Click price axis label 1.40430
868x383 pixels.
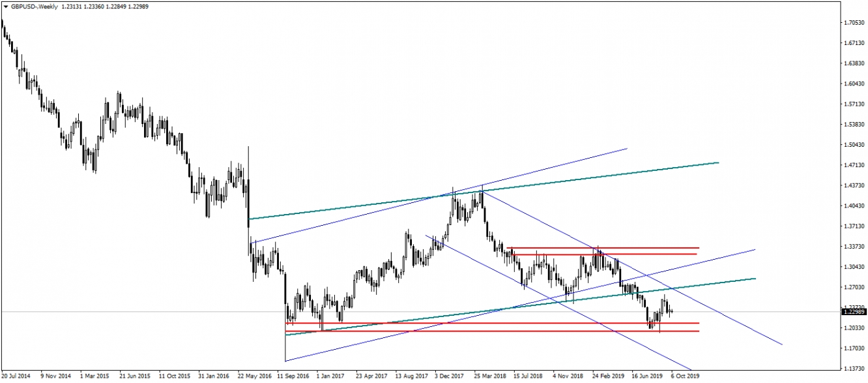coord(853,206)
